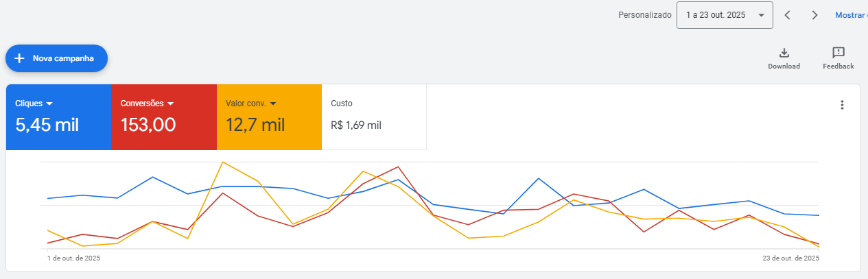Select the blue Cliques metric card
This screenshot has height=279, width=868.
pos(58,117)
